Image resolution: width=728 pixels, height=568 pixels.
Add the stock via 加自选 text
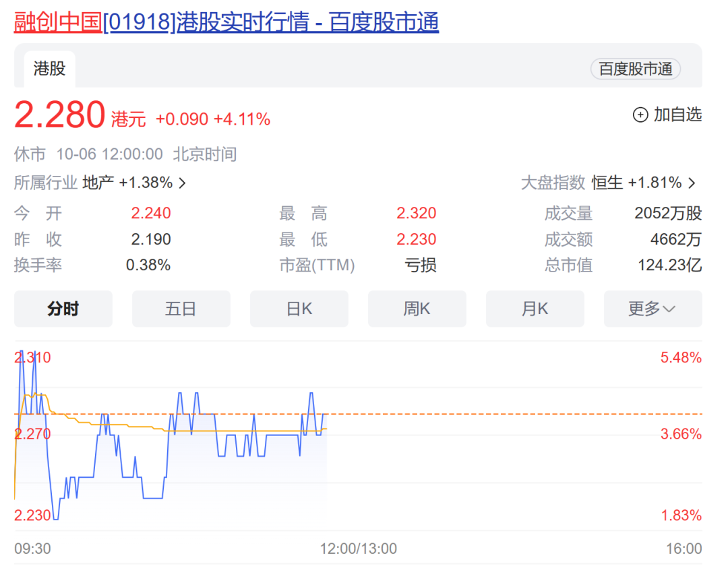(x=677, y=115)
